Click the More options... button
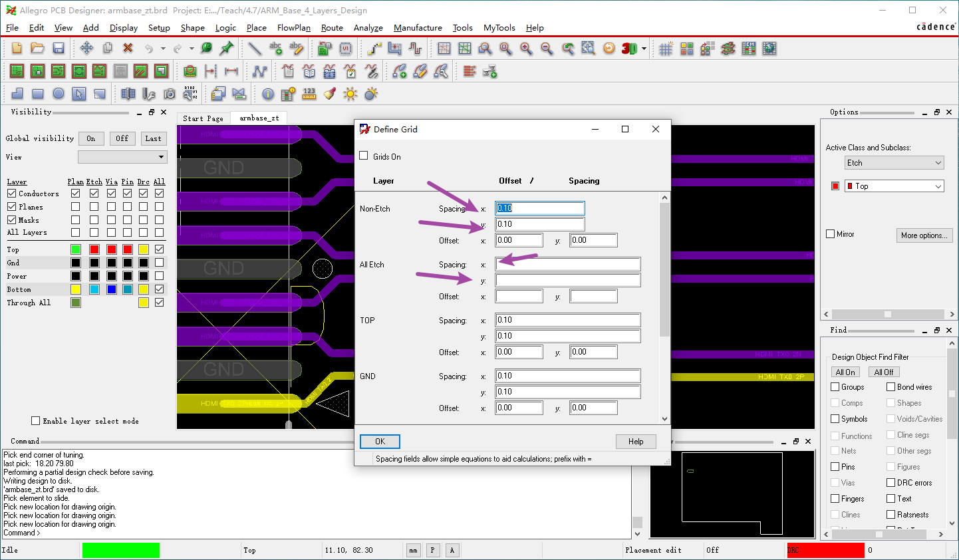The width and height of the screenshot is (959, 560). [x=924, y=235]
